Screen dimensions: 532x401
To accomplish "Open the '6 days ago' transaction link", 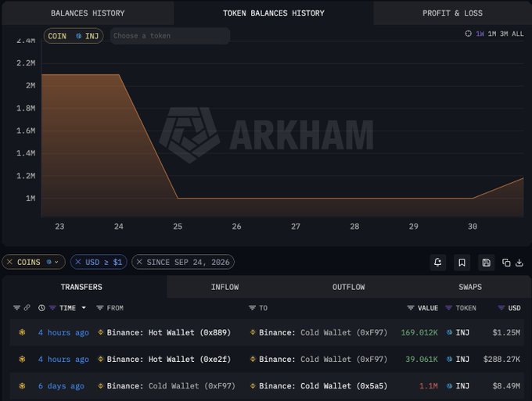I will pyautogui.click(x=61, y=386).
